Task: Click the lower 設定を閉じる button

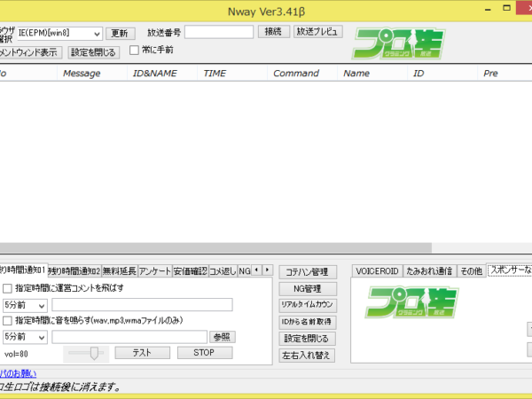Action: (x=308, y=339)
